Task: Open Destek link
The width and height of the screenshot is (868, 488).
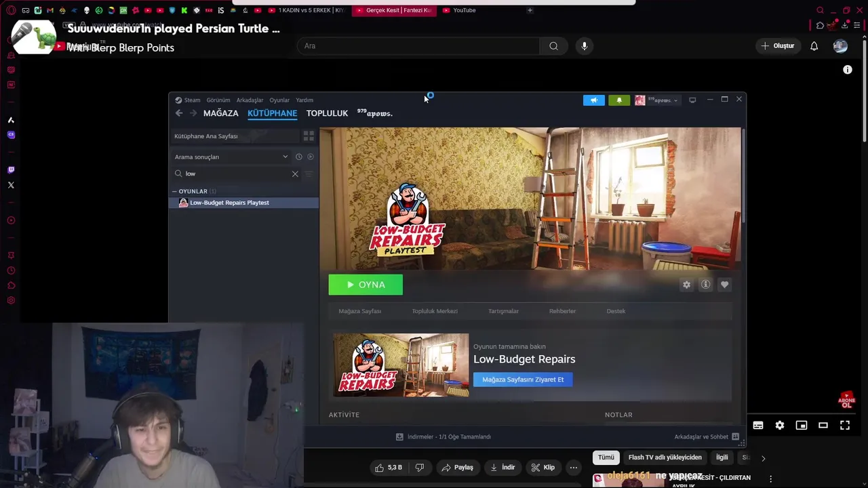Action: (616, 311)
